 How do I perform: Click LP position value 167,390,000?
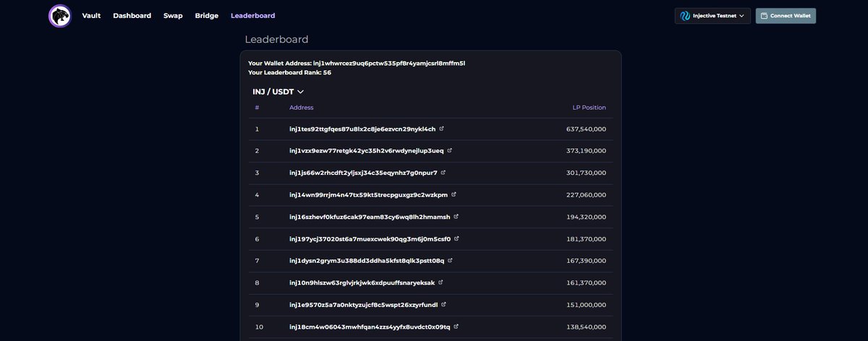pyautogui.click(x=586, y=261)
